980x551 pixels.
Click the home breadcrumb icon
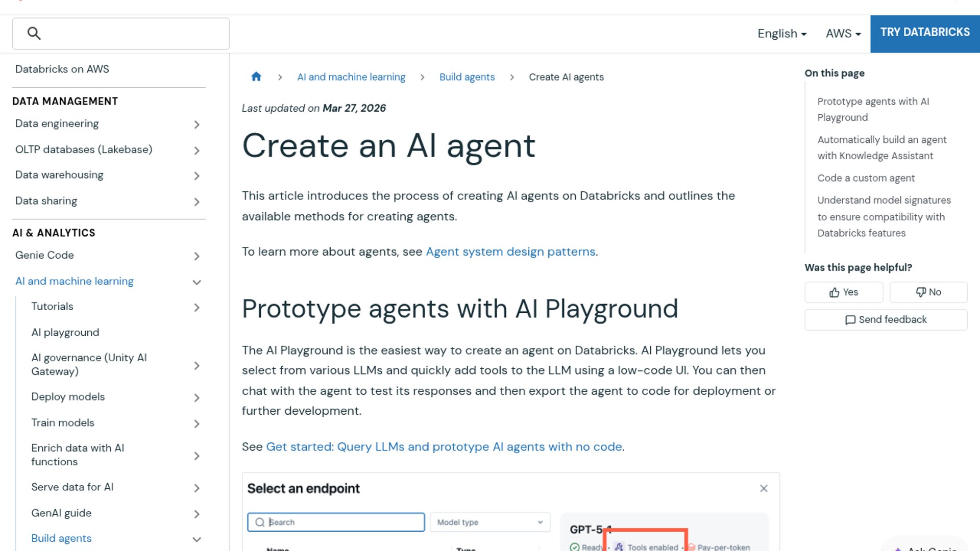coord(256,77)
